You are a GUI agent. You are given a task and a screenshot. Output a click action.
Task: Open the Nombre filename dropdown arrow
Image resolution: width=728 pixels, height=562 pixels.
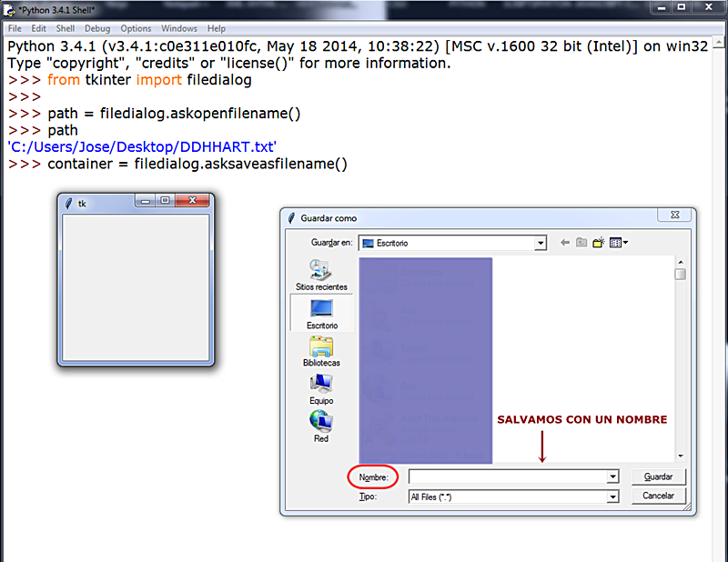[x=615, y=477]
